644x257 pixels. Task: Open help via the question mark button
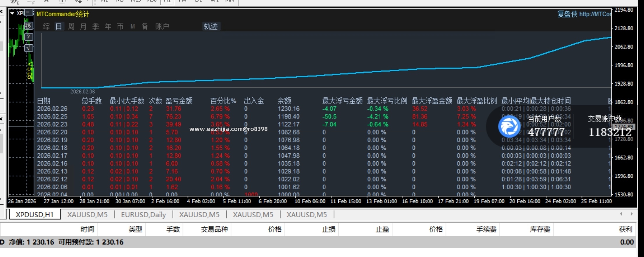(29, 37)
